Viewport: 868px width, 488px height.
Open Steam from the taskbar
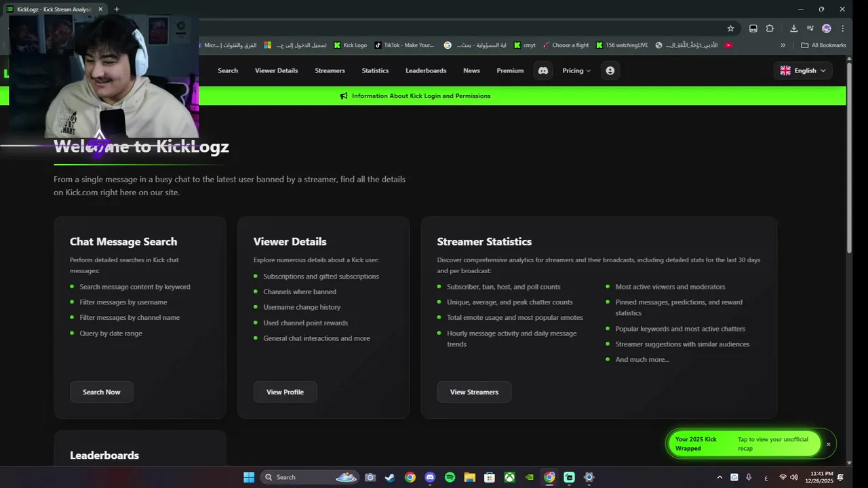point(390,477)
